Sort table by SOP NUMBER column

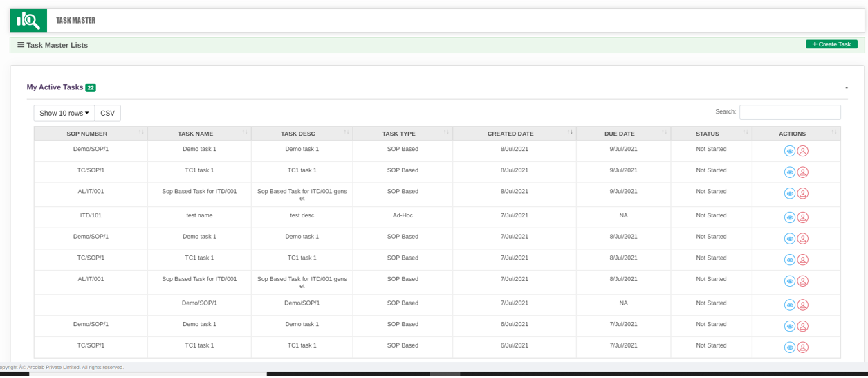[x=91, y=134]
